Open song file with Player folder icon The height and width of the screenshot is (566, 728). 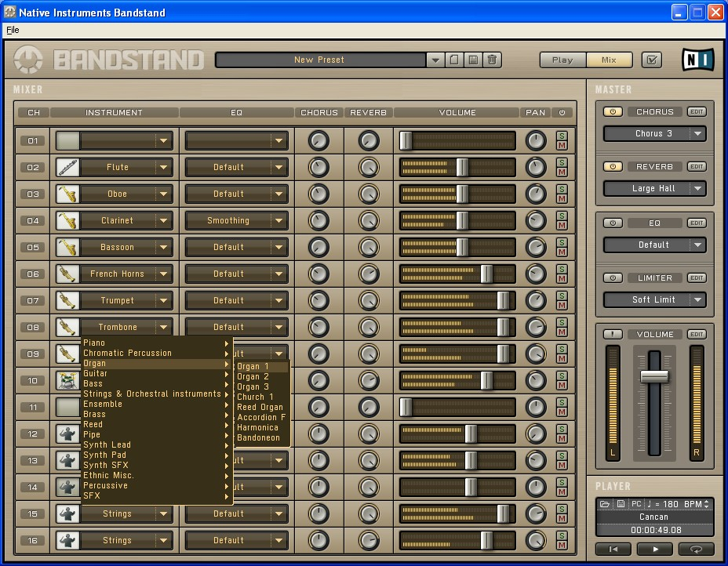[x=605, y=503]
